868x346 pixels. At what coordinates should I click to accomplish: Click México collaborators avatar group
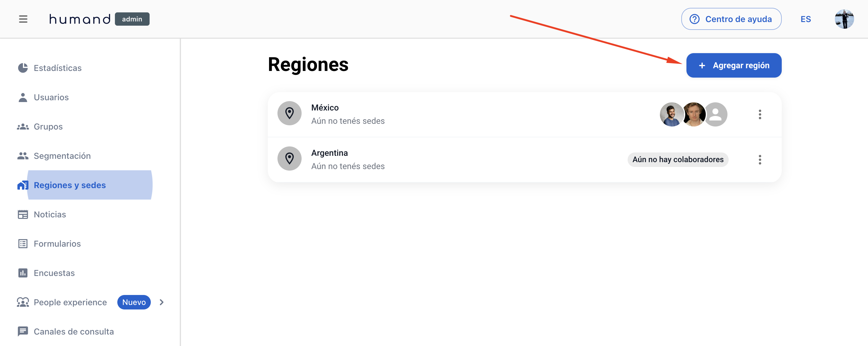(693, 114)
